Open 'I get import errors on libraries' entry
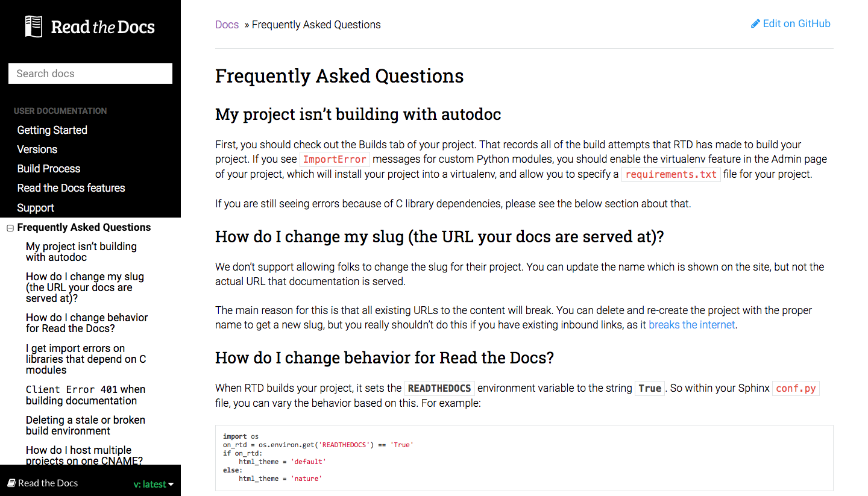This screenshot has width=868, height=496. tap(86, 359)
